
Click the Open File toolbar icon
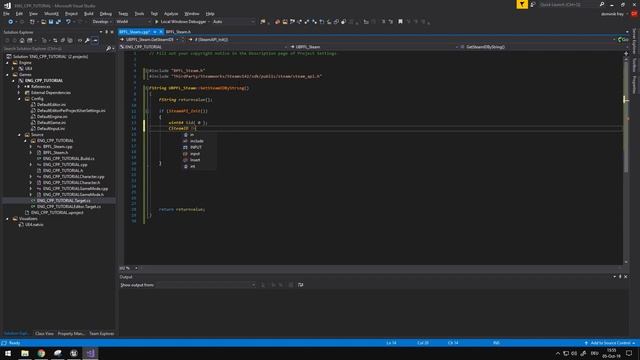43,22
